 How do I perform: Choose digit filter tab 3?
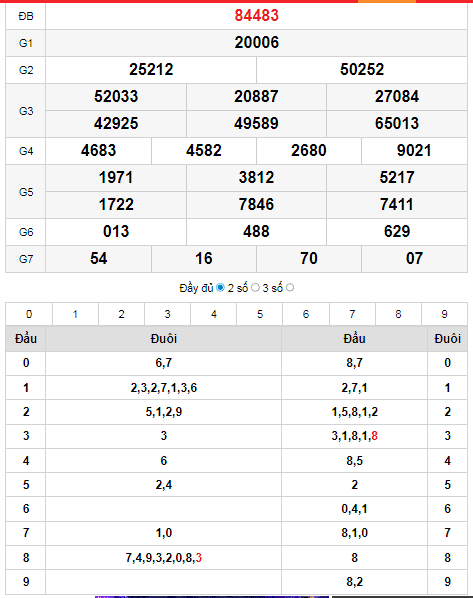pos(167,314)
